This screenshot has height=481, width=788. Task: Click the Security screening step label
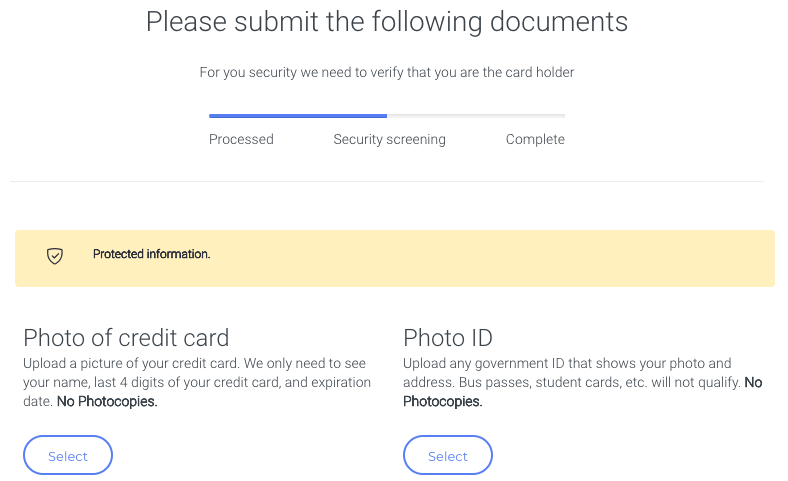point(389,139)
